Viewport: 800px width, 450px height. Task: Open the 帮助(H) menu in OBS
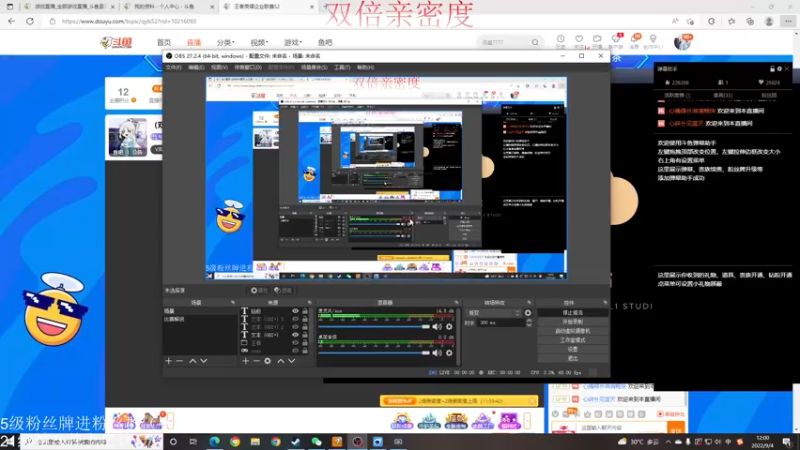point(365,67)
